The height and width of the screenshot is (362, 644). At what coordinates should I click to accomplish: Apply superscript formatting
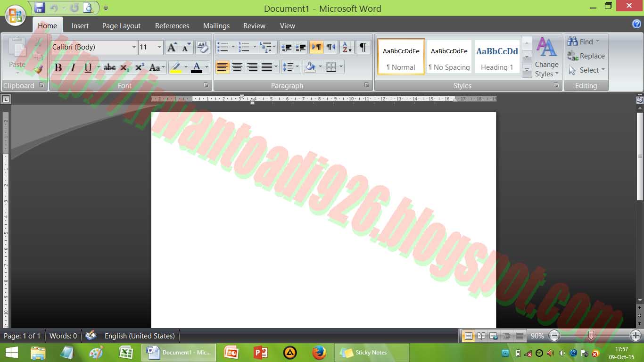140,67
